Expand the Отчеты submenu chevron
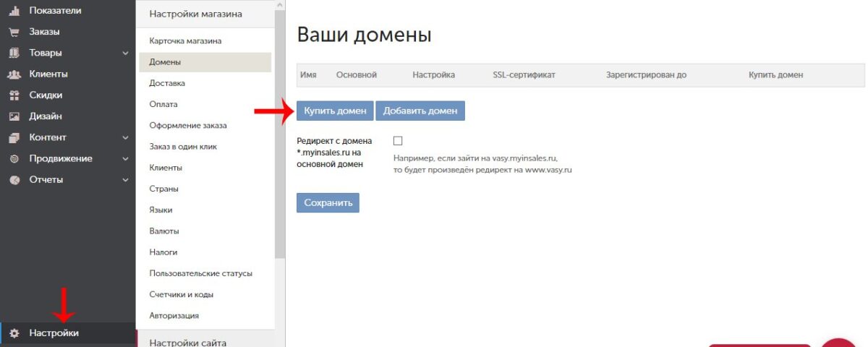868x347 pixels. [125, 179]
